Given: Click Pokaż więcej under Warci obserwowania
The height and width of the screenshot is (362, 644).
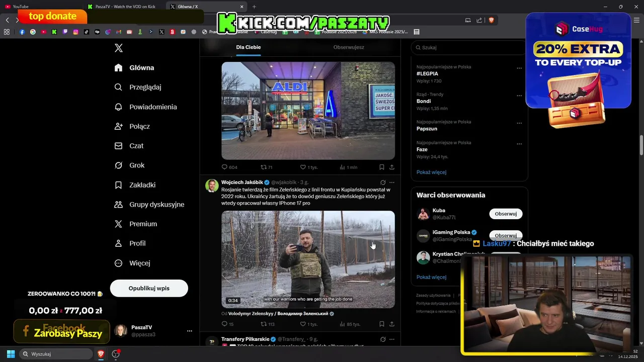Looking at the screenshot, I should [431, 277].
